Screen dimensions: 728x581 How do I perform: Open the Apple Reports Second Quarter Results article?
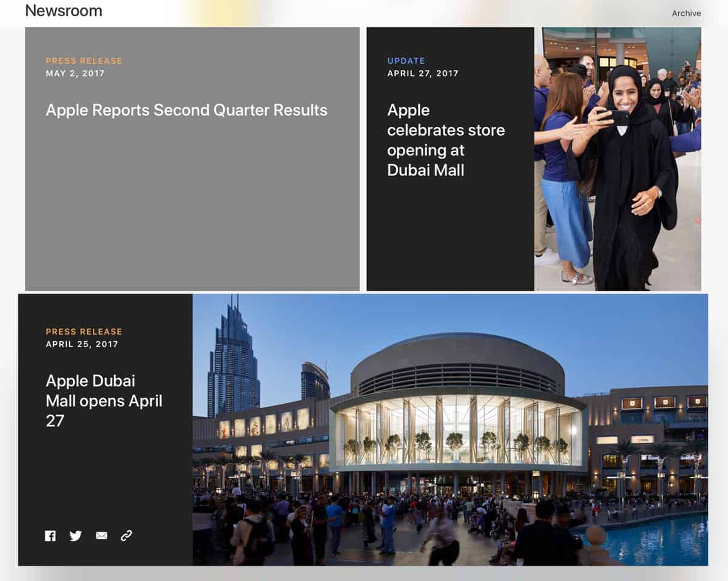click(x=186, y=110)
